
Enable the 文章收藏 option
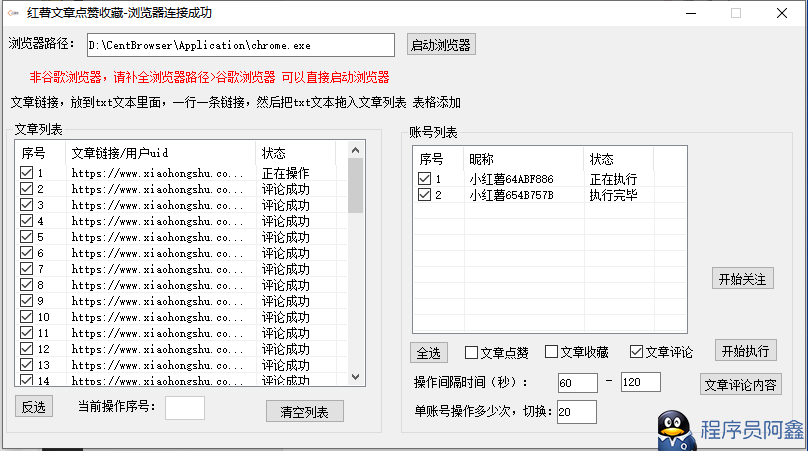551,352
